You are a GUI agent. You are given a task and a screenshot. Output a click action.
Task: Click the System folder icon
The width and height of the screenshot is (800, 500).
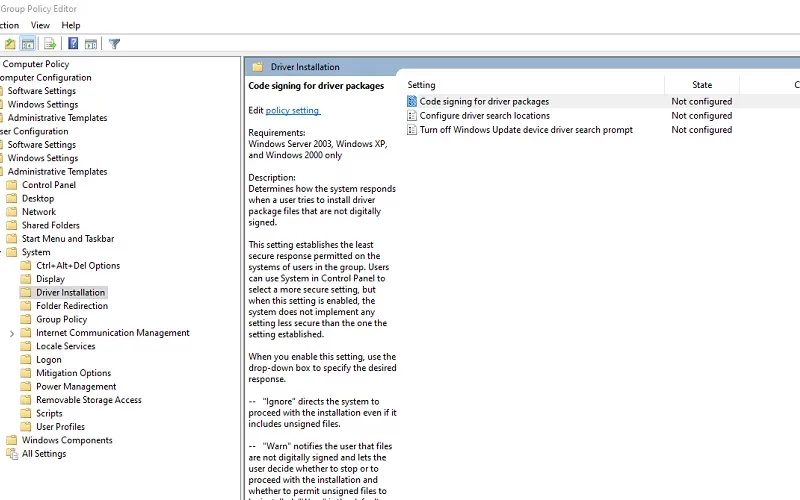click(11, 252)
